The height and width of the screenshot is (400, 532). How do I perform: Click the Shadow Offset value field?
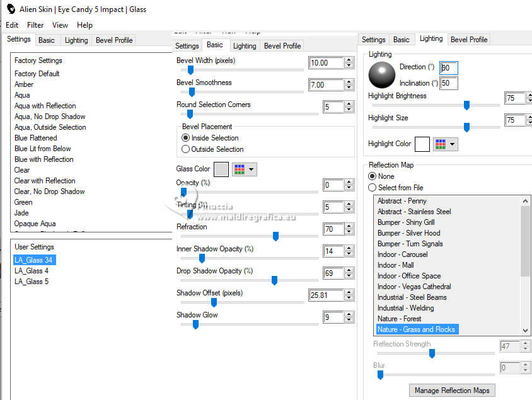(326, 295)
